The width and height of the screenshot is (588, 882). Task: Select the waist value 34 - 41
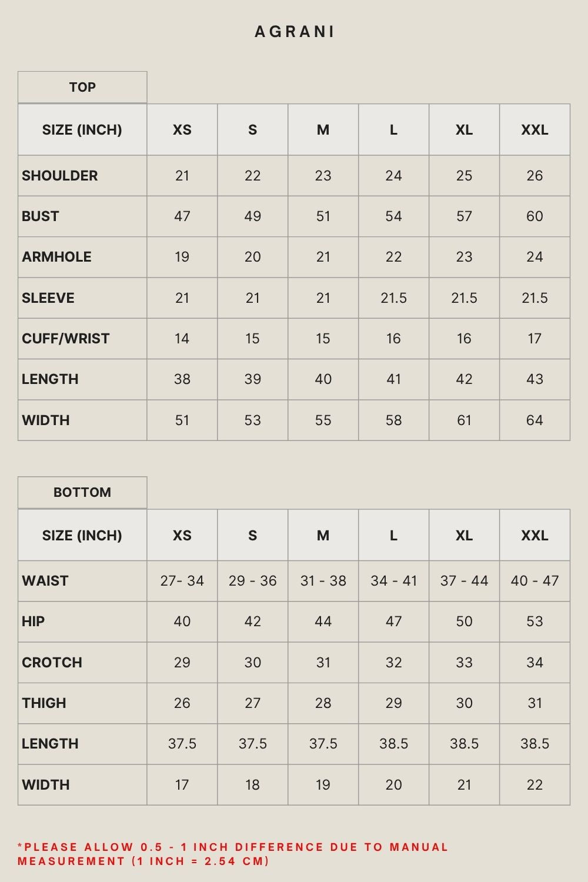click(393, 581)
